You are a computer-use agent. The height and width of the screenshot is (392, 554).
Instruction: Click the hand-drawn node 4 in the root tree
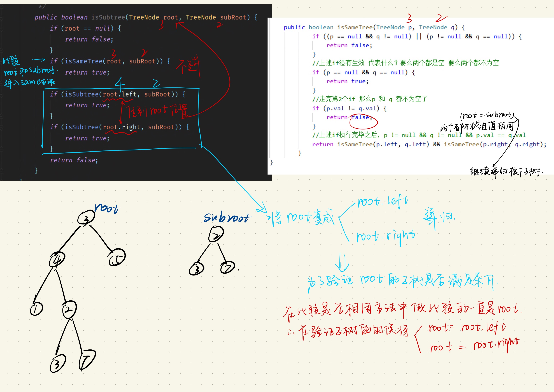[x=57, y=259]
